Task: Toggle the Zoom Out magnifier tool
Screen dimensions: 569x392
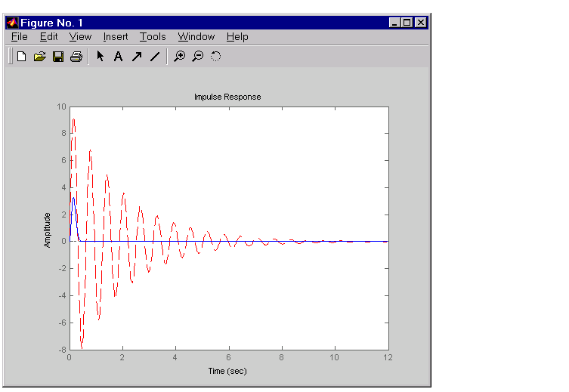Action: click(197, 57)
